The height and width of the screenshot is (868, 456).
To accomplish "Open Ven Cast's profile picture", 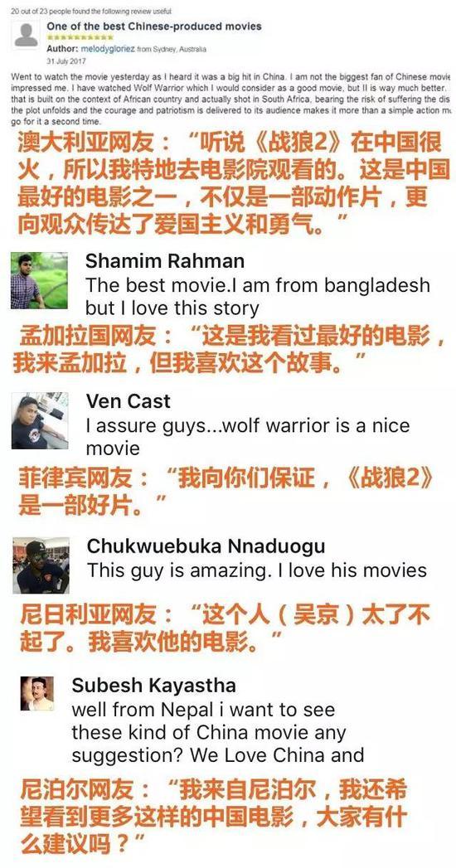I will (40, 420).
